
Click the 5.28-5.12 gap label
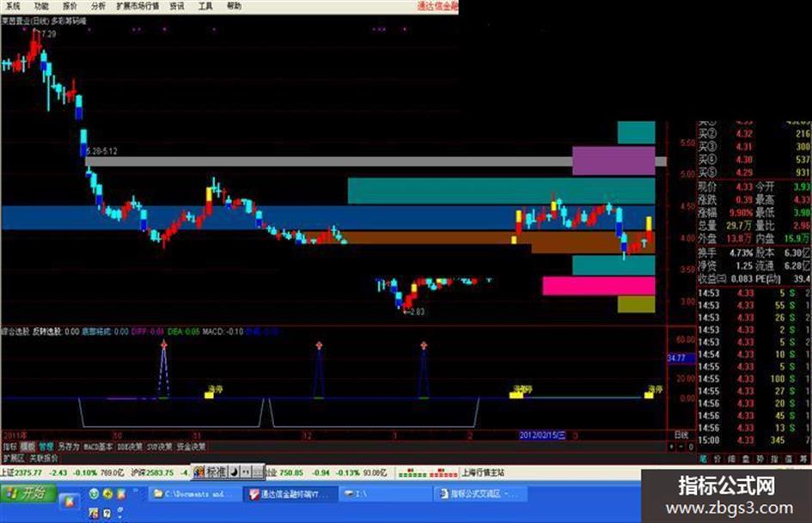point(101,151)
